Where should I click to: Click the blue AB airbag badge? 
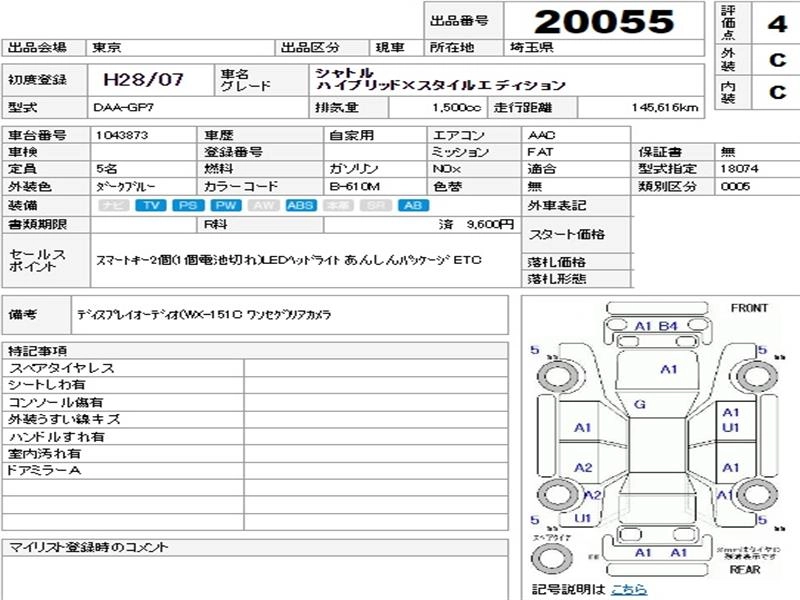413,205
